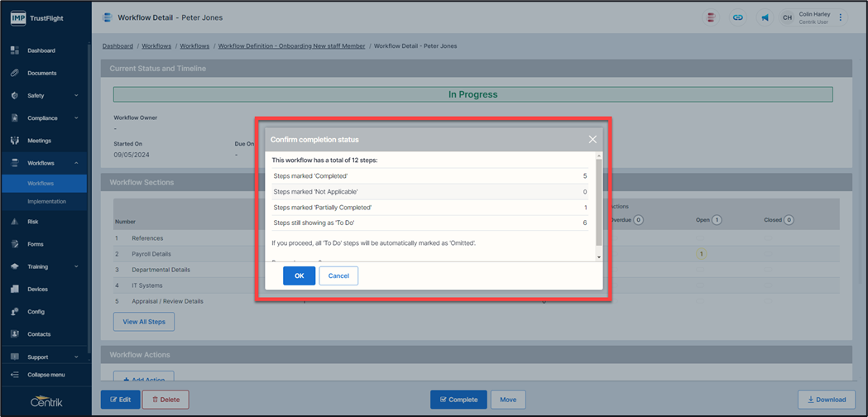Open the Risk sidebar icon
The height and width of the screenshot is (417, 868).
click(15, 222)
